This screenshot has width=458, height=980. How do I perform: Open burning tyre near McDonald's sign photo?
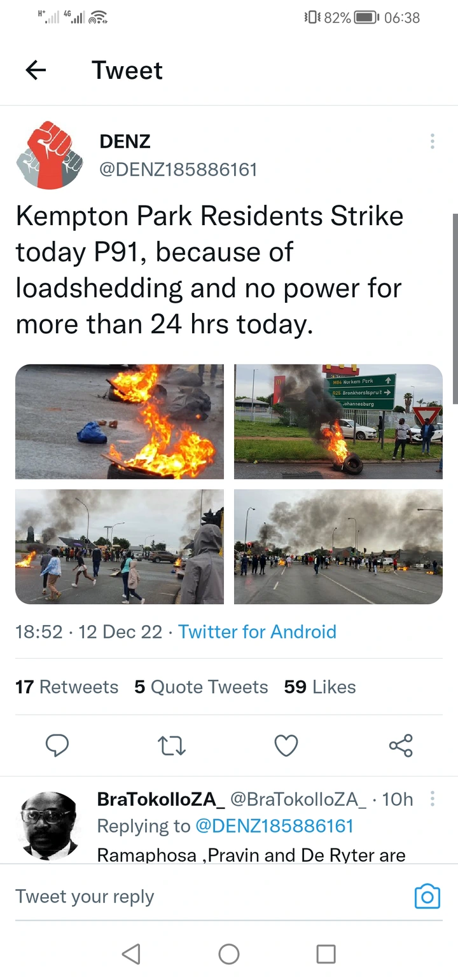338,422
